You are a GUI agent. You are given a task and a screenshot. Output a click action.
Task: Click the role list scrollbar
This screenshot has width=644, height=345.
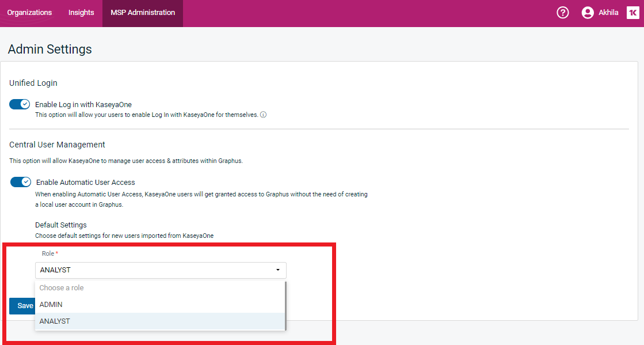[x=285, y=305]
